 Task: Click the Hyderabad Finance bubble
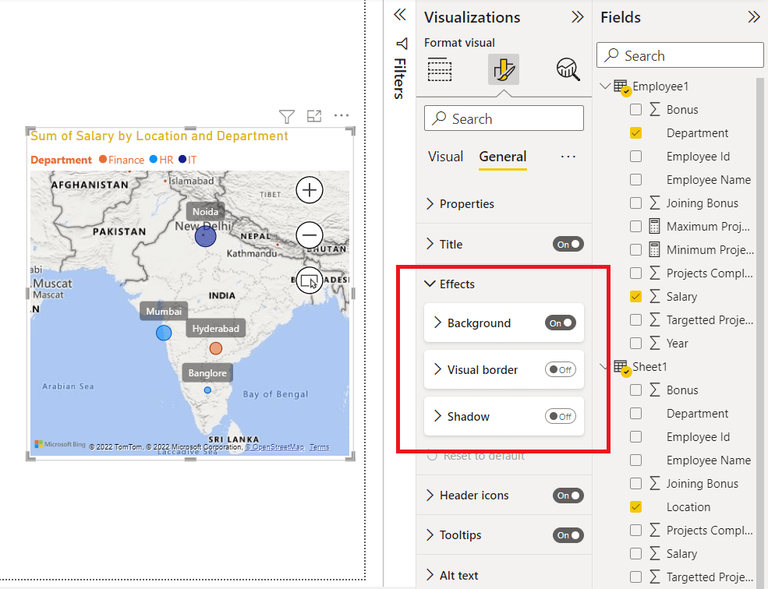tap(216, 349)
